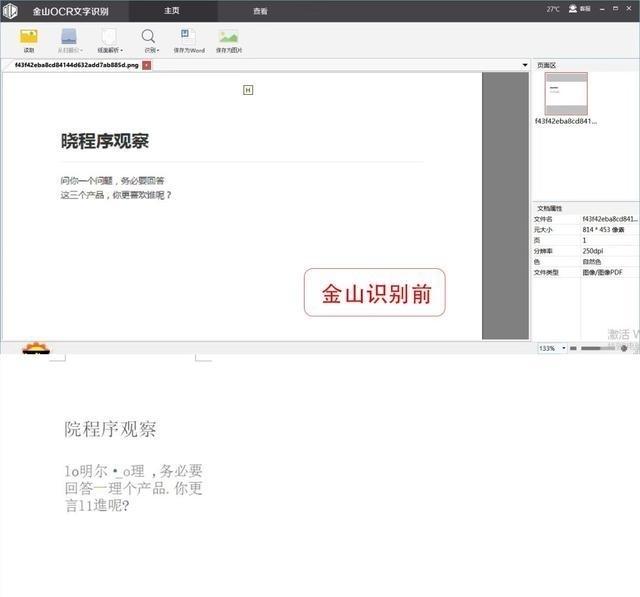Click the user account icon in title bar
This screenshot has width=640, height=597.
tap(573, 9)
